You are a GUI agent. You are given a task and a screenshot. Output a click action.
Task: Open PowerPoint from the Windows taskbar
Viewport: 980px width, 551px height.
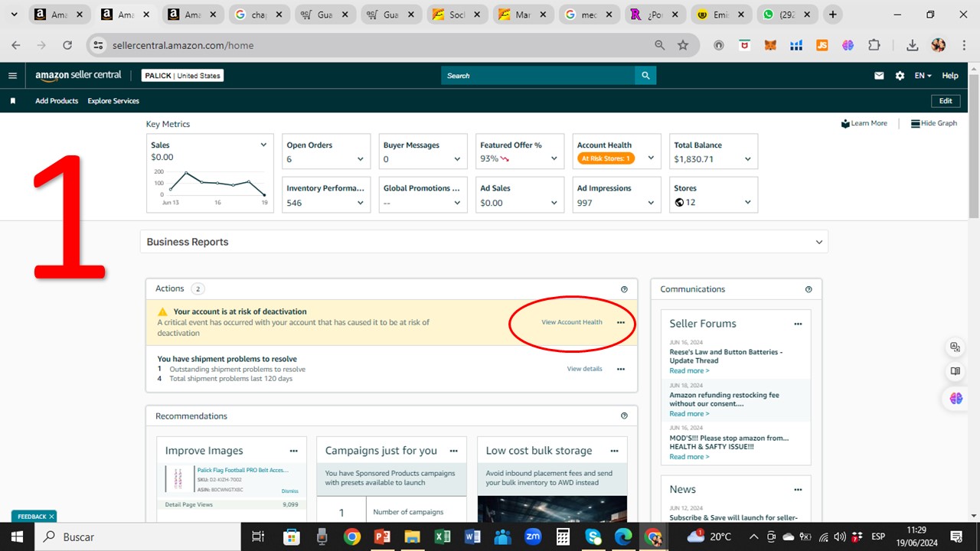(x=382, y=537)
